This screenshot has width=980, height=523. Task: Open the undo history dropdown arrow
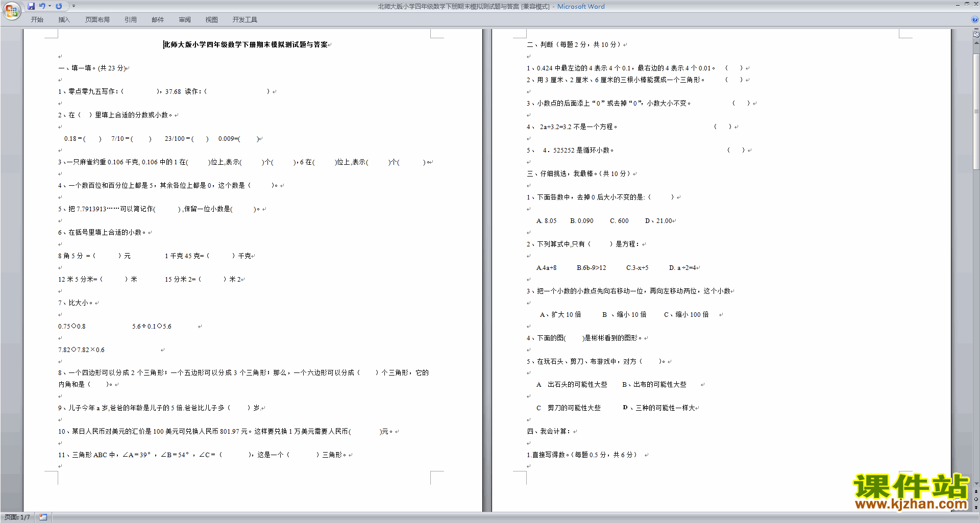point(50,6)
